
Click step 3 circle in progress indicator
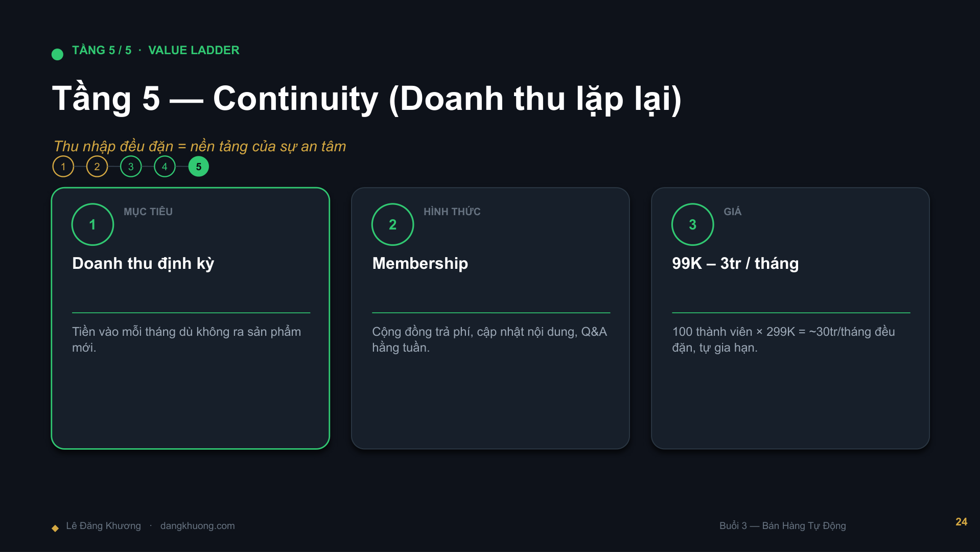pos(131,167)
